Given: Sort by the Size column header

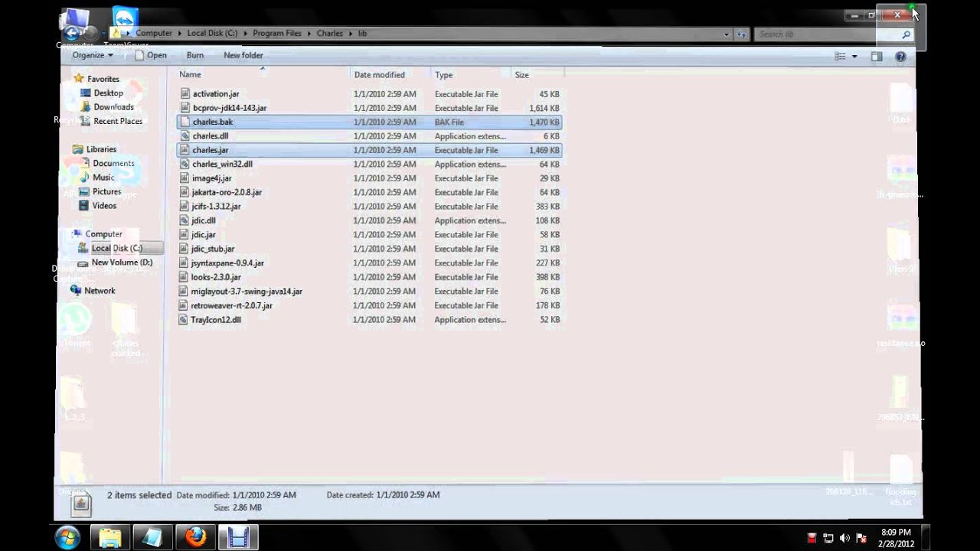Looking at the screenshot, I should (x=537, y=75).
